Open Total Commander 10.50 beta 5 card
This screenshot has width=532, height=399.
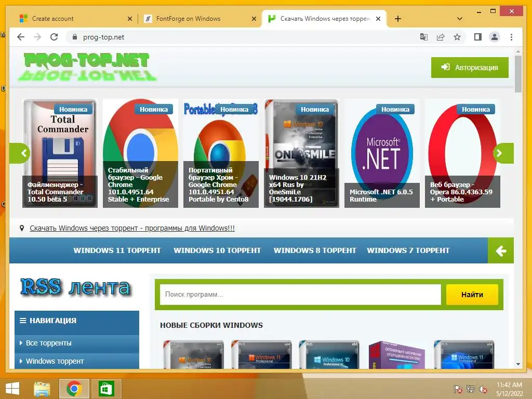tap(60, 153)
